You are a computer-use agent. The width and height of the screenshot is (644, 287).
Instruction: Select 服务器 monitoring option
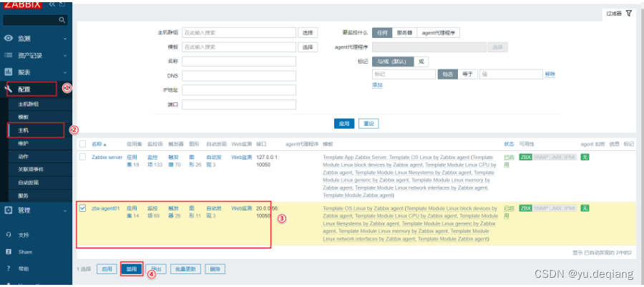click(x=404, y=33)
